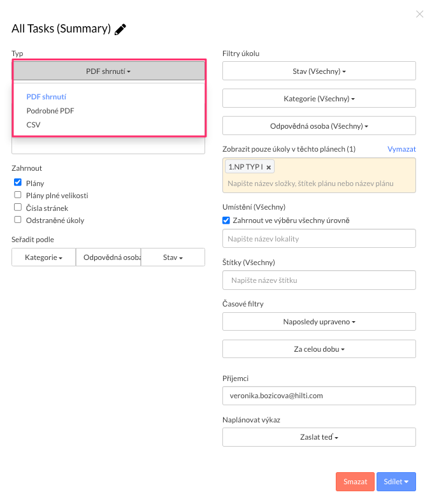Screen dimensions: 432x504
Task: Expand the Zaslat teď schedule dropdown
Action: click(319, 437)
